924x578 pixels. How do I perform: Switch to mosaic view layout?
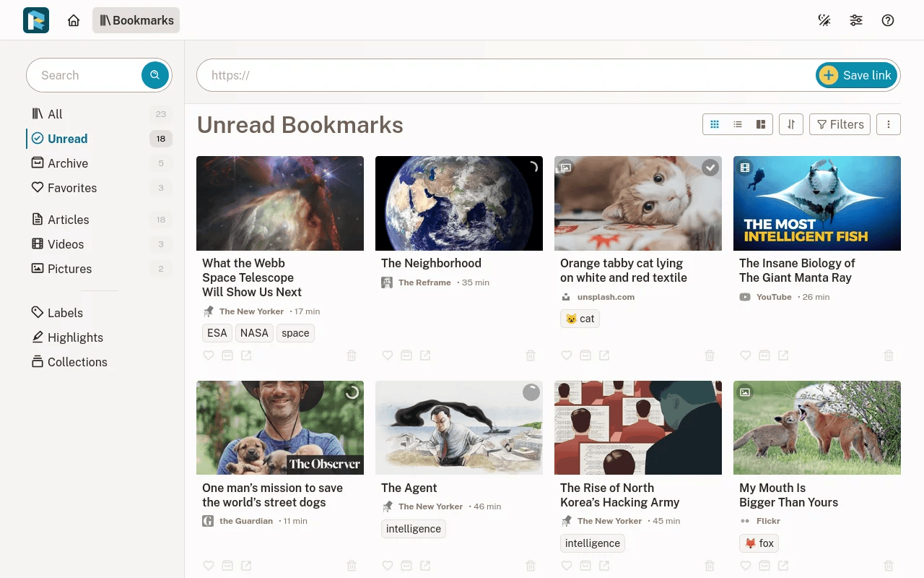tap(761, 124)
